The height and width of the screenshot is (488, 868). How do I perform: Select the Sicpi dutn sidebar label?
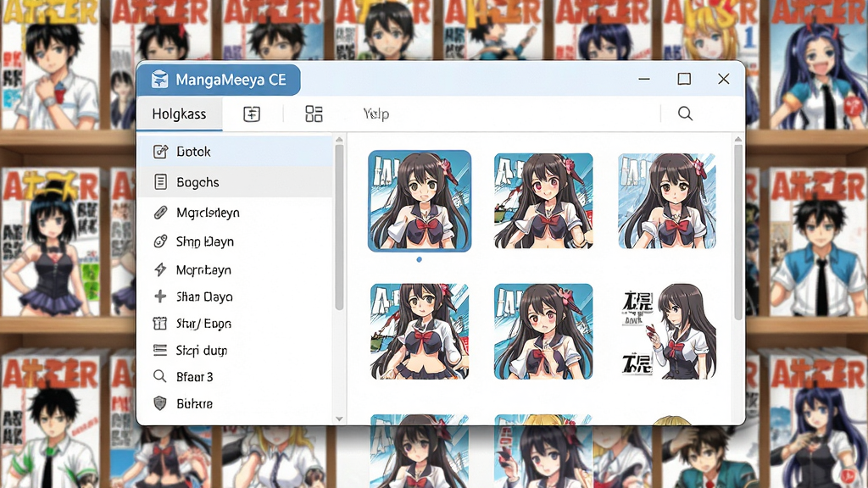[x=202, y=351]
